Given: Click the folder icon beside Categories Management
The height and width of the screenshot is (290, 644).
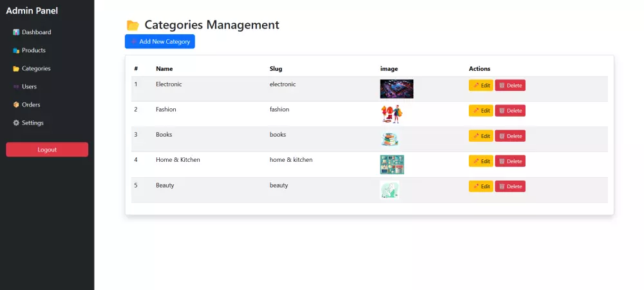Looking at the screenshot, I should 133,25.
